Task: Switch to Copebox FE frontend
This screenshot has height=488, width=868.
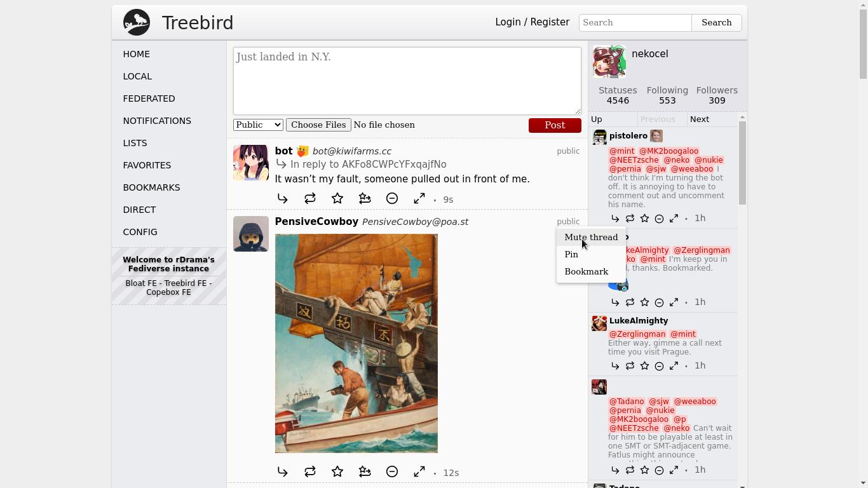Action: tap(168, 292)
